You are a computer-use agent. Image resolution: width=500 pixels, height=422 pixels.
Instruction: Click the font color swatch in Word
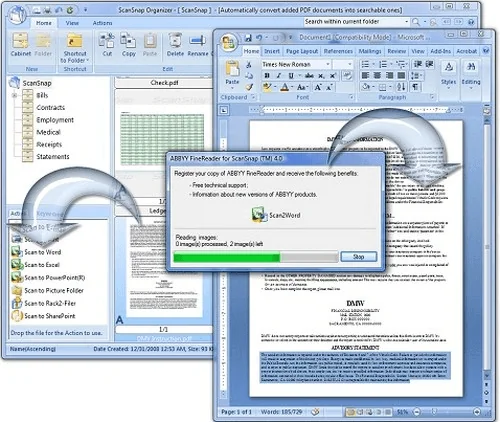click(284, 87)
